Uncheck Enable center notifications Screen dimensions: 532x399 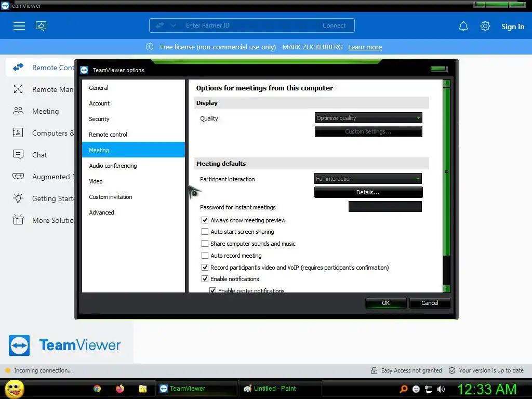tap(212, 290)
